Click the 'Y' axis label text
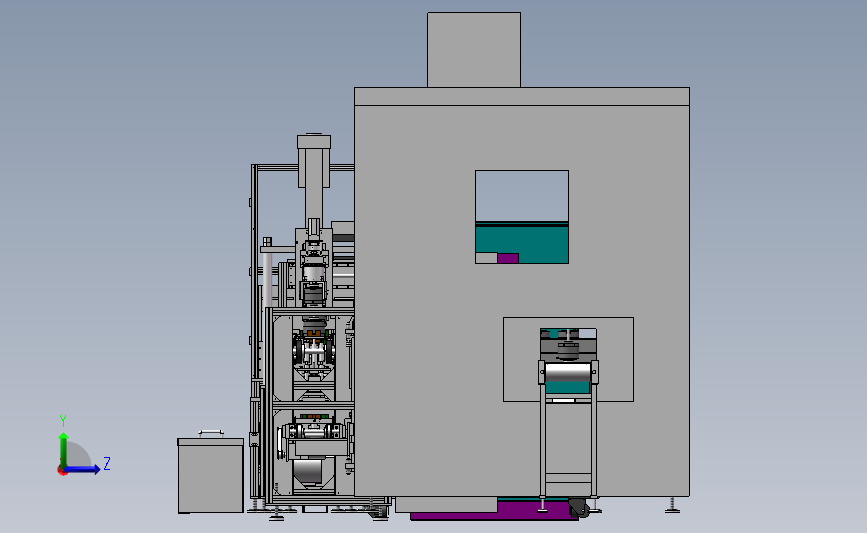The image size is (867, 533). pyautogui.click(x=63, y=421)
